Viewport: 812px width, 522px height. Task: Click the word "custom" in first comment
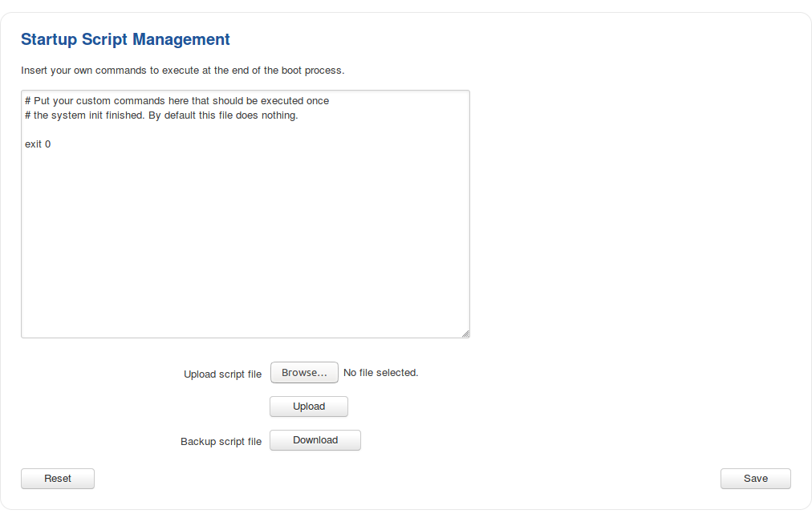[94, 101]
